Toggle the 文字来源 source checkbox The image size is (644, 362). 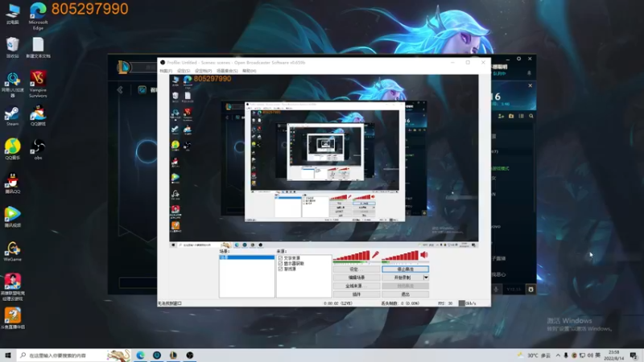coord(280,258)
